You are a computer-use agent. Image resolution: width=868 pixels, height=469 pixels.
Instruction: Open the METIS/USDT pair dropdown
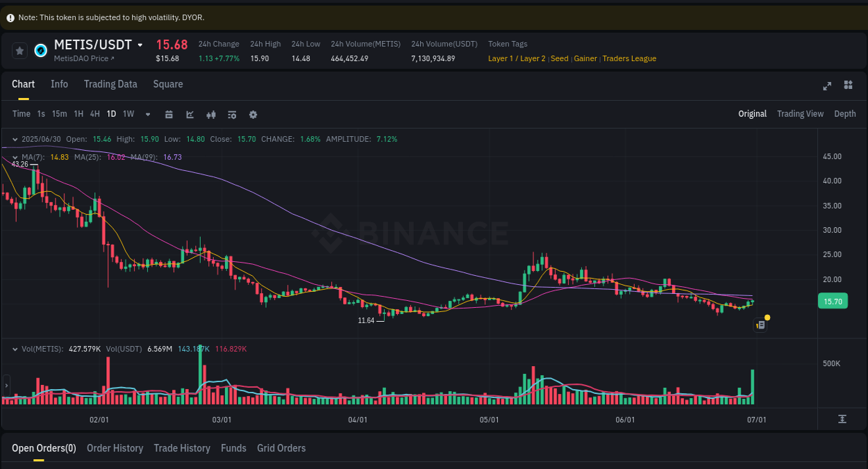click(x=140, y=44)
